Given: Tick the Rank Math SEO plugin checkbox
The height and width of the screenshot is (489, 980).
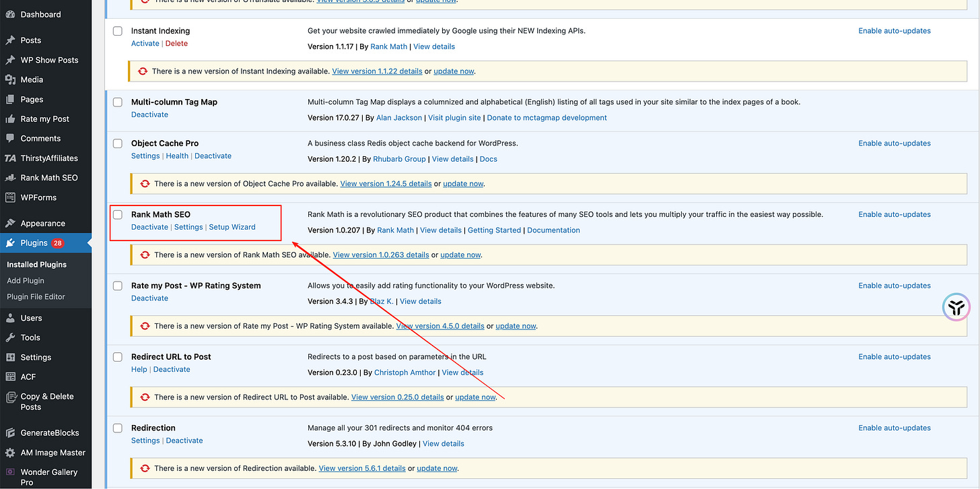Looking at the screenshot, I should click(x=118, y=214).
